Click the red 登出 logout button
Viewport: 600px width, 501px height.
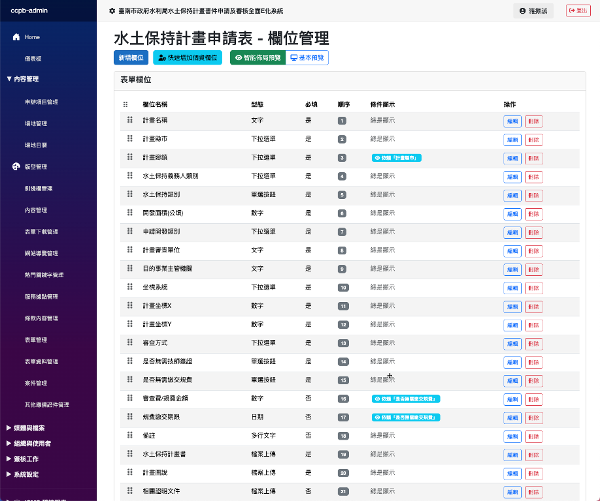click(578, 10)
